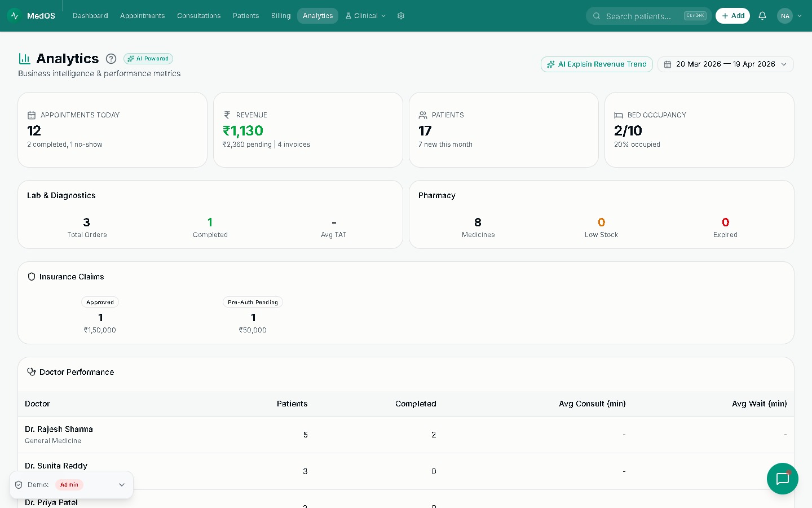
Task: Click the Bed Occupancy 2/10 value
Action: 628,131
